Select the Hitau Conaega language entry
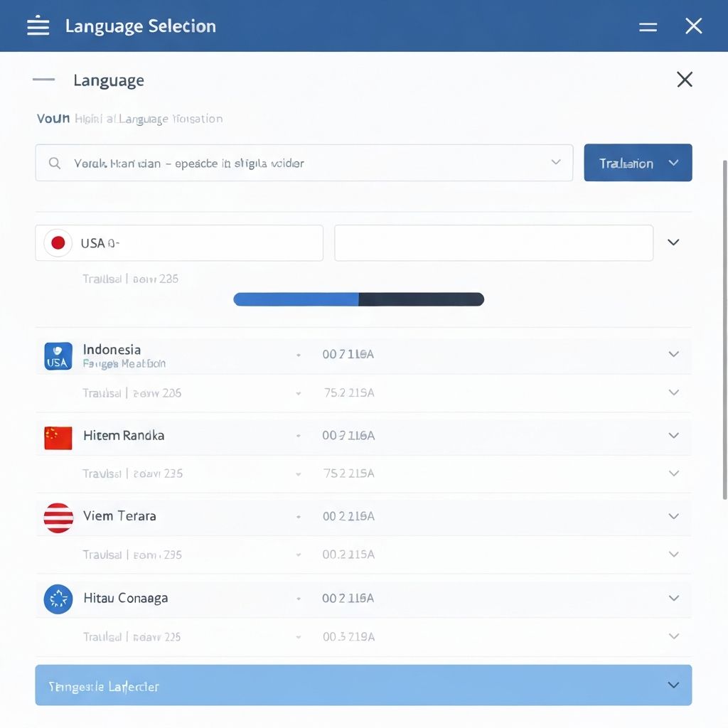The height and width of the screenshot is (728, 728). click(x=126, y=598)
